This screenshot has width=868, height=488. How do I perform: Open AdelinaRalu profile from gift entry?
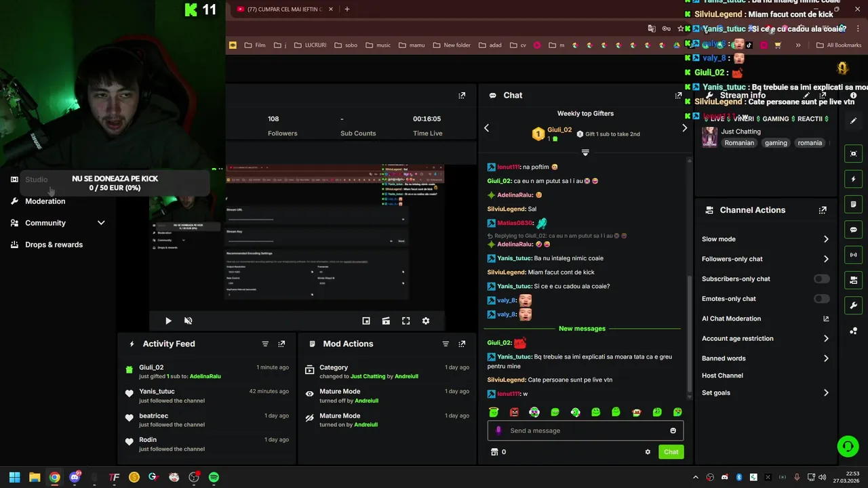pos(205,376)
